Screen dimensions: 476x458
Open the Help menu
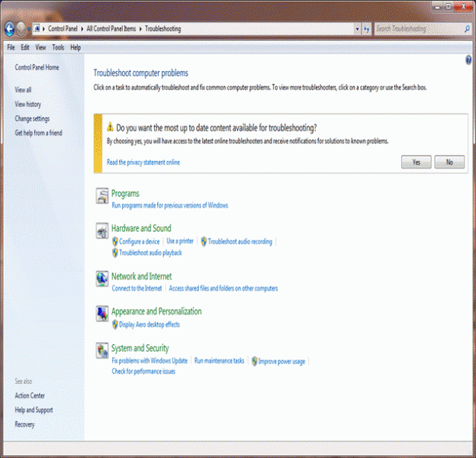click(x=76, y=47)
